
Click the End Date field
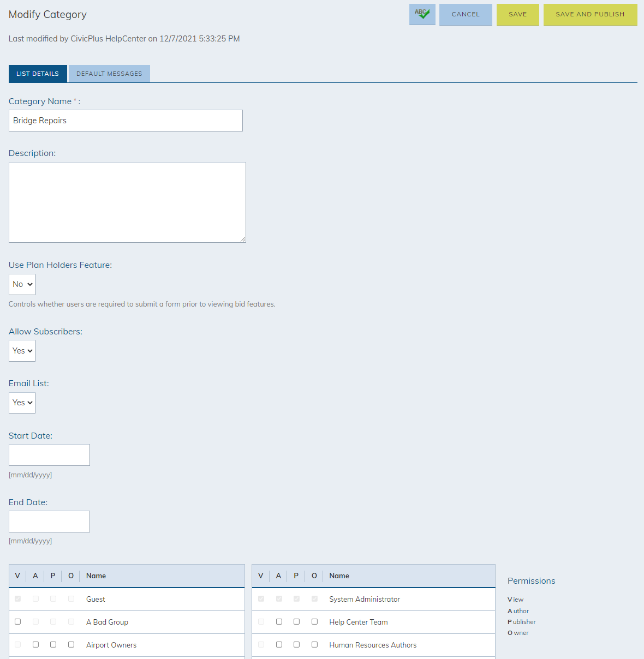[49, 522]
